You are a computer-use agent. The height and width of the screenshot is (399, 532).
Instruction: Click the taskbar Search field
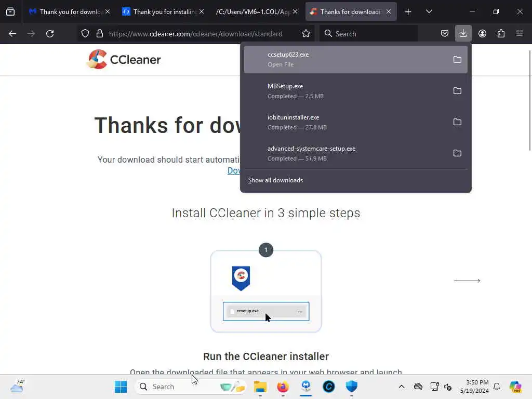(191, 387)
